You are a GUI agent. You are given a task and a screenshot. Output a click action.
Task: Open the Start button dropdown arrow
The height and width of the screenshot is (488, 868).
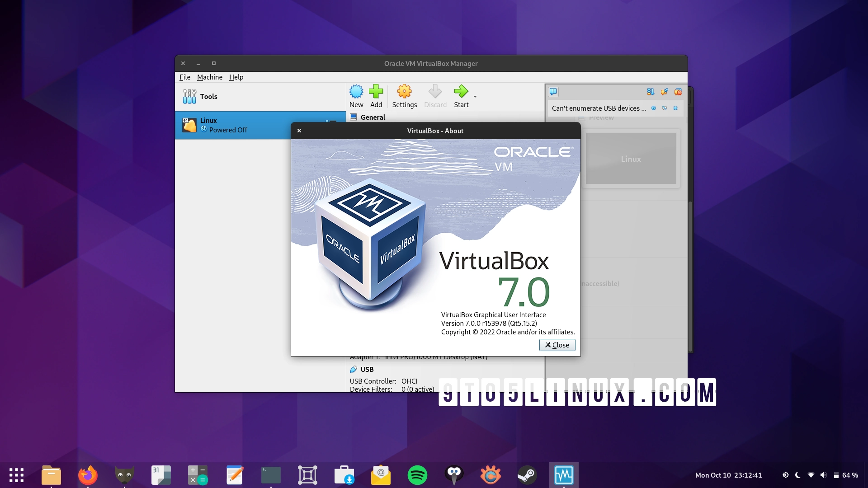tap(475, 97)
